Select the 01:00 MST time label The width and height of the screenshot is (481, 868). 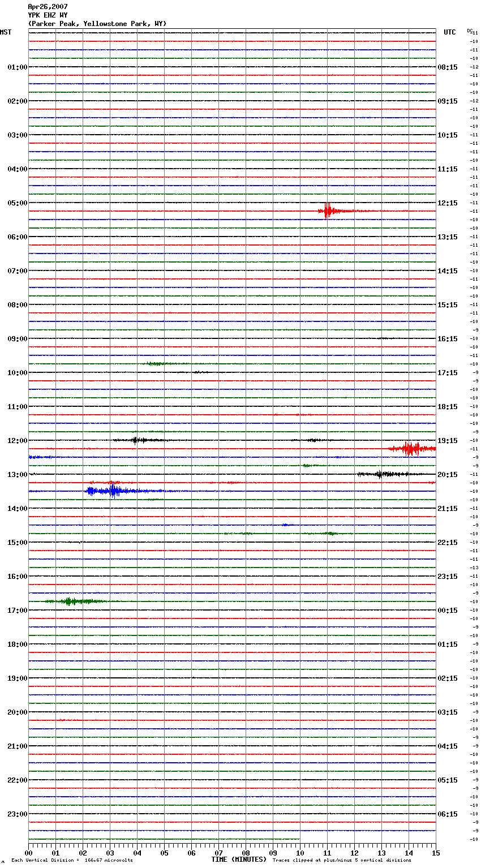[17, 67]
